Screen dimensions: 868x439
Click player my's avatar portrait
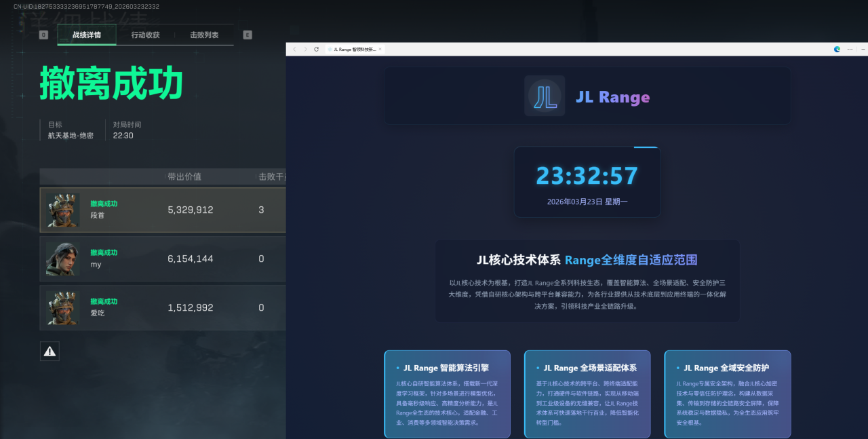63,259
